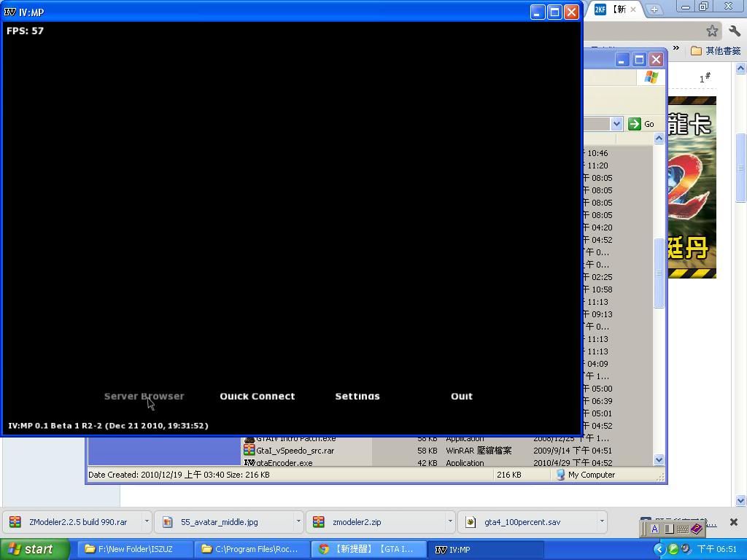Open dropdown arrow for ZModeler2.2.5 build 990.rar download
The width and height of the screenshot is (747, 560).
point(147,521)
